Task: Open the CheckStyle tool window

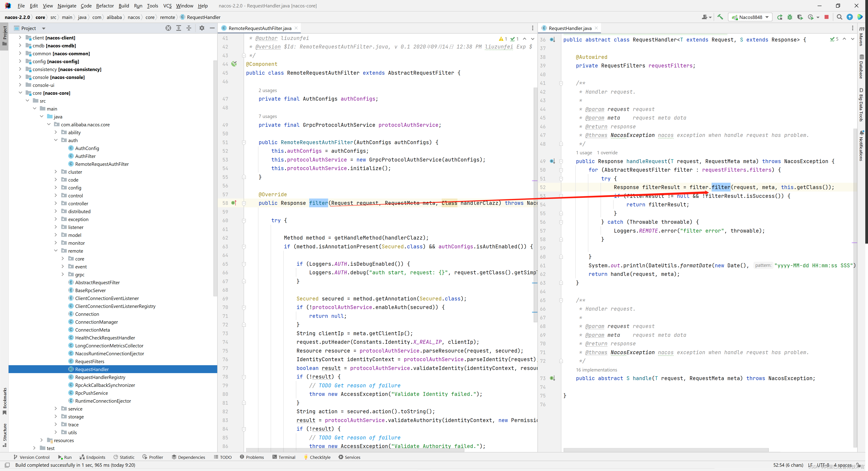Action: coord(317,457)
